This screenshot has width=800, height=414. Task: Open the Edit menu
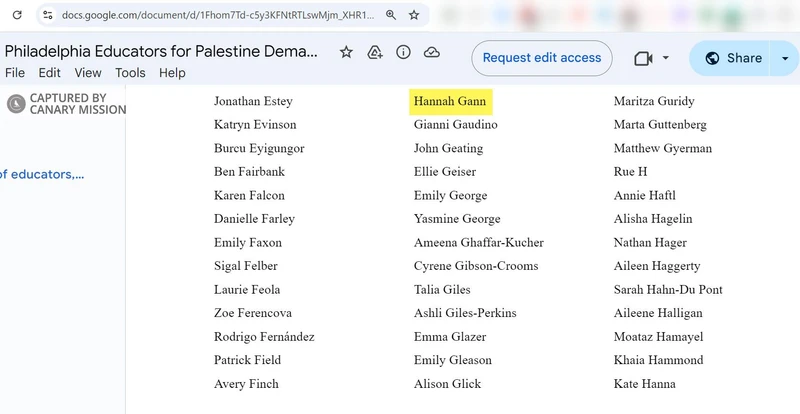point(49,73)
